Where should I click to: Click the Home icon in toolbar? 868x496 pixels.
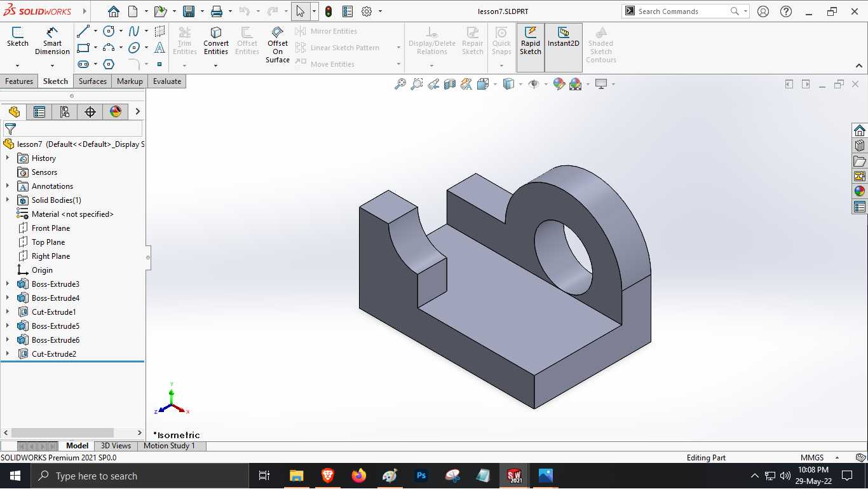114,11
